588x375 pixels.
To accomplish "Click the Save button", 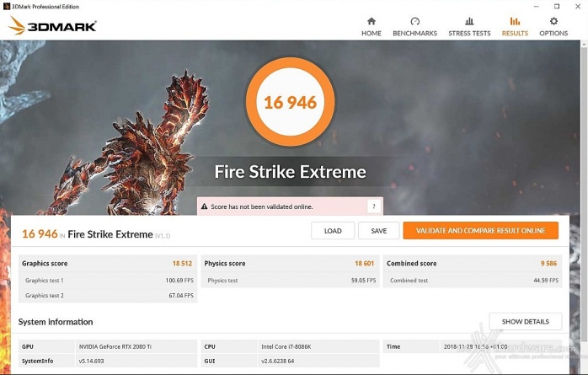I will 379,231.
